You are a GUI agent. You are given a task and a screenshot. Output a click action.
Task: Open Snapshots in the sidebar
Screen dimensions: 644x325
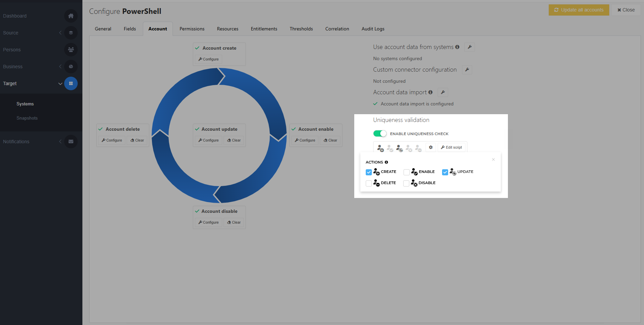click(x=27, y=118)
